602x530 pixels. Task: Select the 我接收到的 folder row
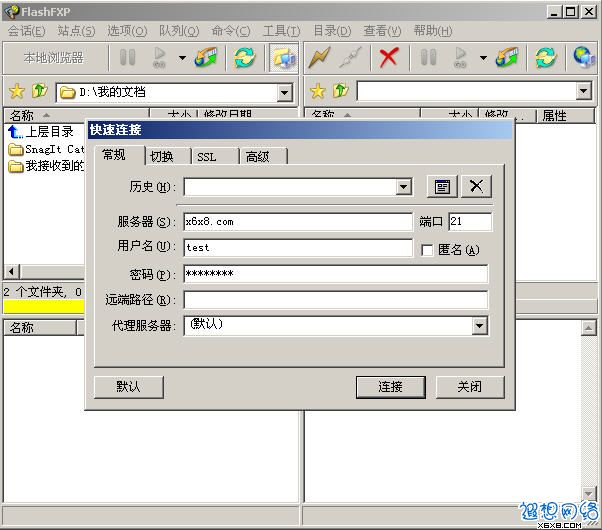(46, 166)
